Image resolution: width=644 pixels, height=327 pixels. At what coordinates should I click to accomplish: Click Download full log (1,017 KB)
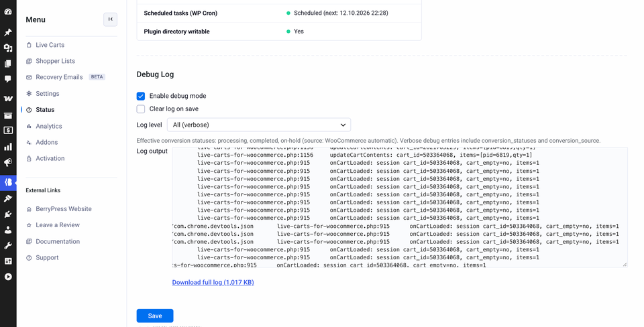point(213,282)
